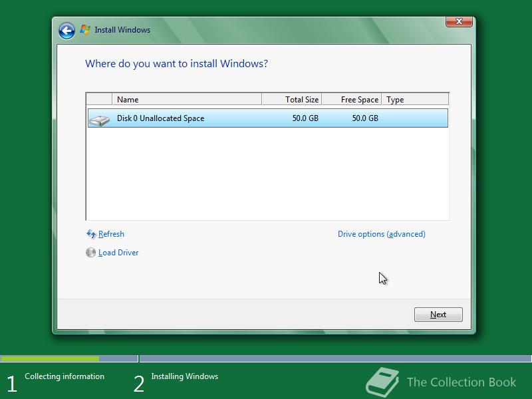This screenshot has width=532, height=399.
Task: Click the Refresh link
Action: pyautogui.click(x=111, y=234)
